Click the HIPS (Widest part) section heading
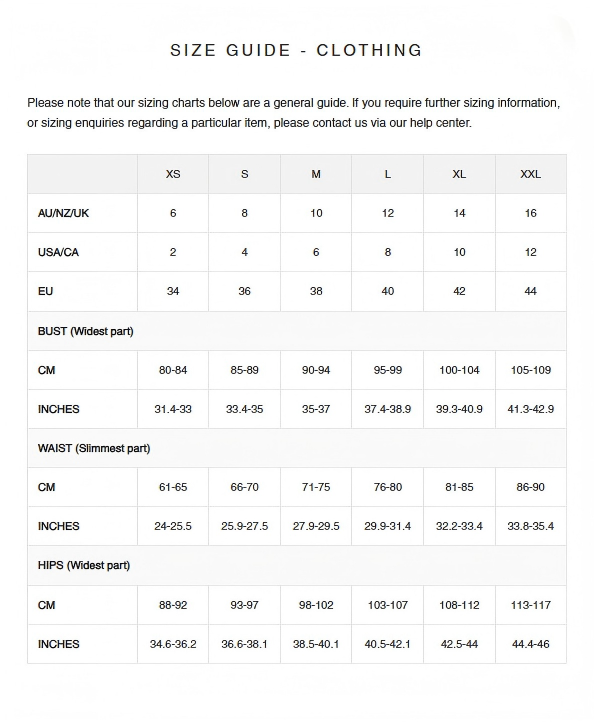This screenshot has width=594, height=722. (84, 565)
